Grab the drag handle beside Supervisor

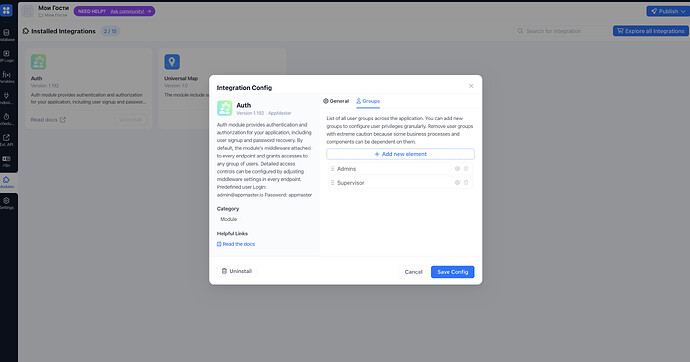pos(332,183)
